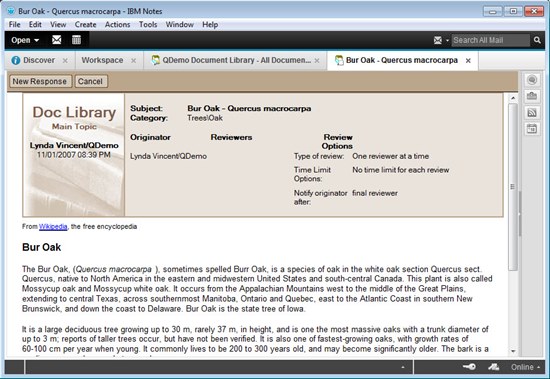Open the View menu

58,25
